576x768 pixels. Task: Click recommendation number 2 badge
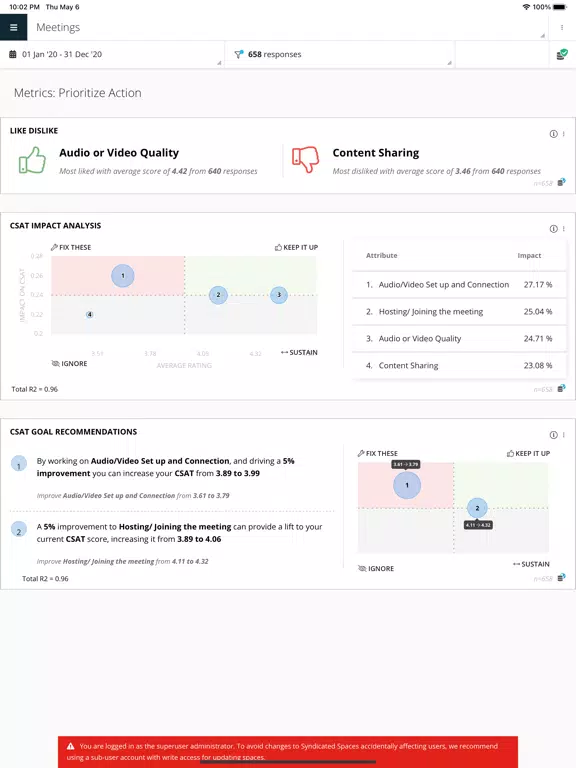(19, 529)
